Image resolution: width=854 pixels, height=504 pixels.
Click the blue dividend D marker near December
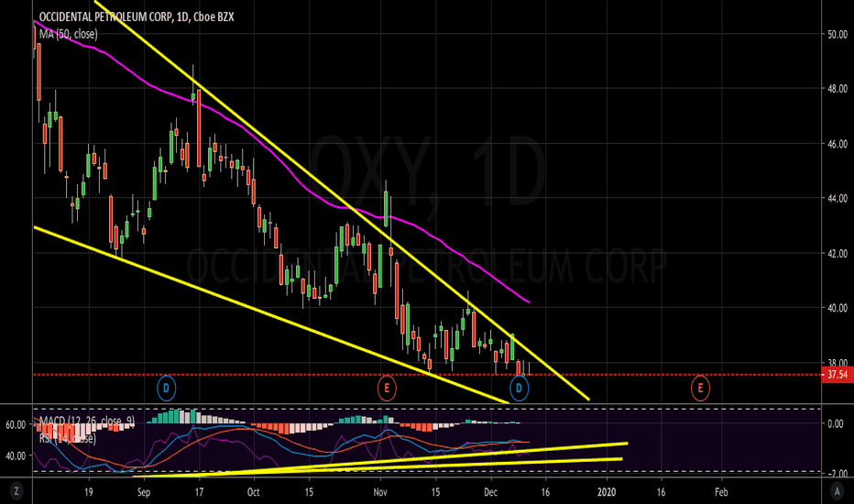coord(519,388)
